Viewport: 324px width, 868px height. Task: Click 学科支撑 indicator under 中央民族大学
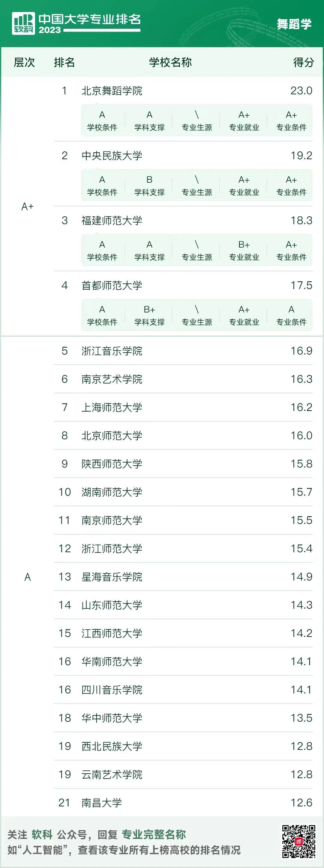point(149,186)
